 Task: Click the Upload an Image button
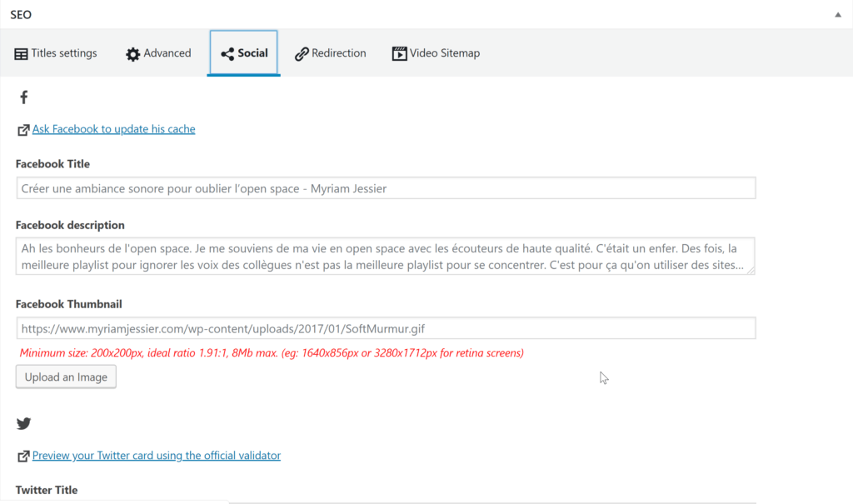coord(66,377)
